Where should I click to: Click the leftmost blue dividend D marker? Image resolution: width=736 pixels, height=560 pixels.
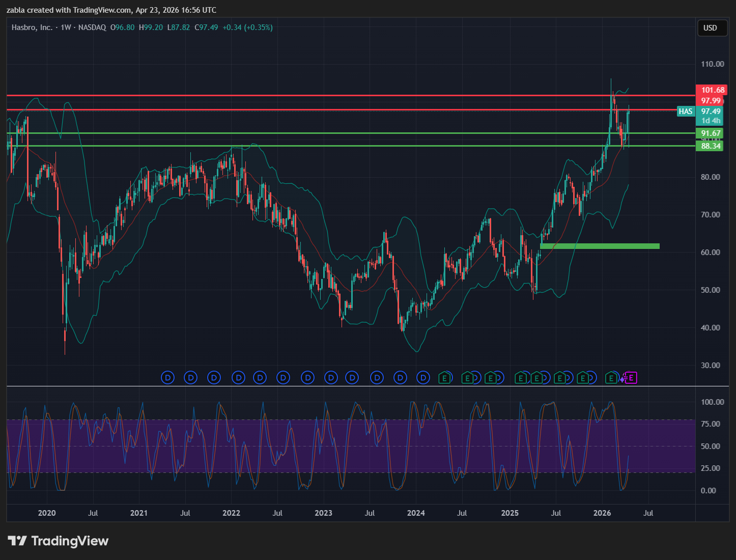[167, 378]
